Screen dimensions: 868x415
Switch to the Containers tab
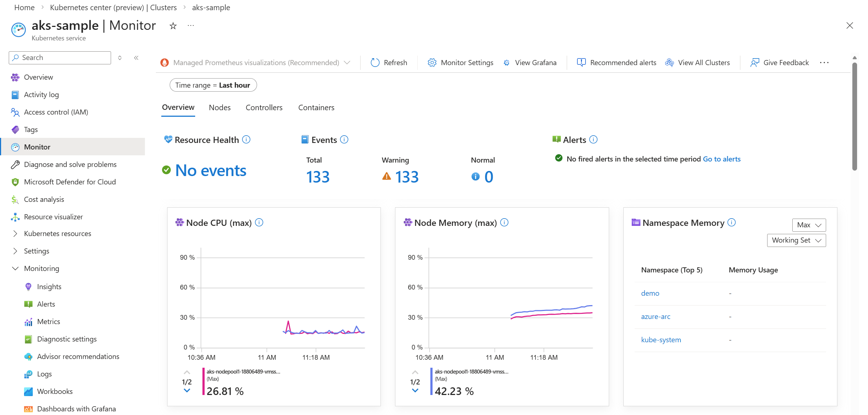pyautogui.click(x=316, y=108)
